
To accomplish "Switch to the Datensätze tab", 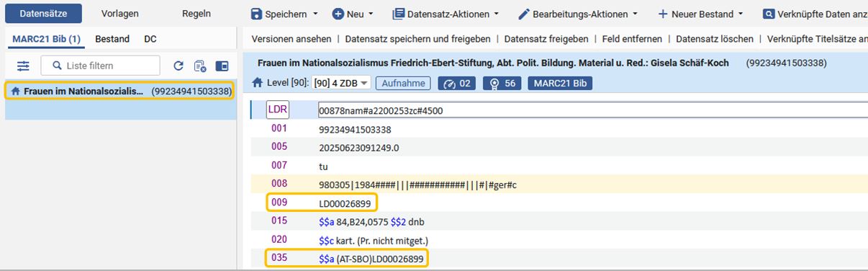I will point(43,14).
